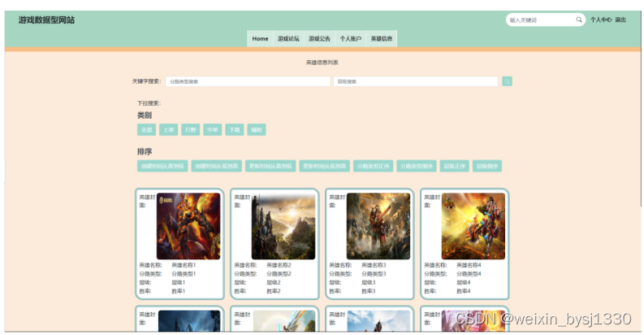
Task: Click the 胜率2 value
Action: coord(274,291)
